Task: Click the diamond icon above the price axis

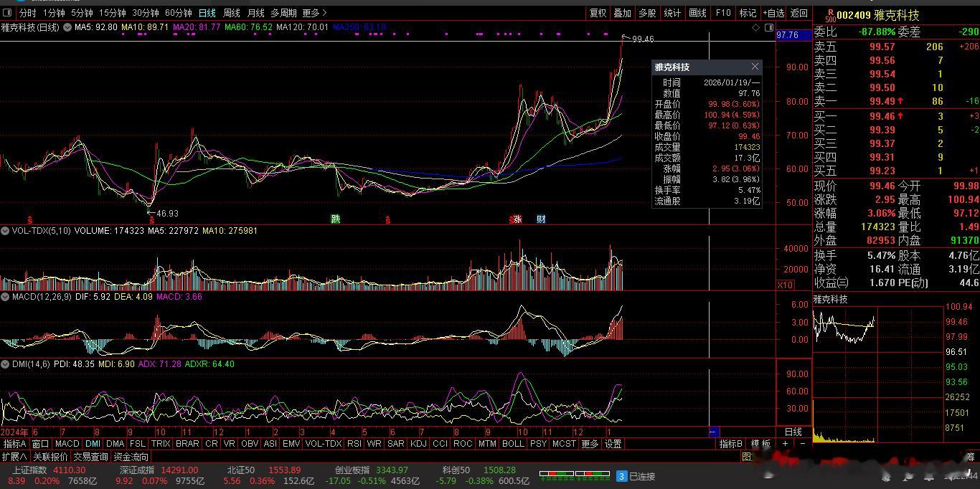Action: pyautogui.click(x=755, y=27)
